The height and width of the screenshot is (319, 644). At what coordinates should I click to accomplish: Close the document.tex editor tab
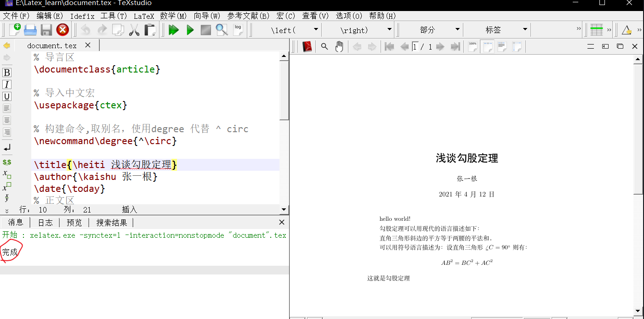coord(88,45)
